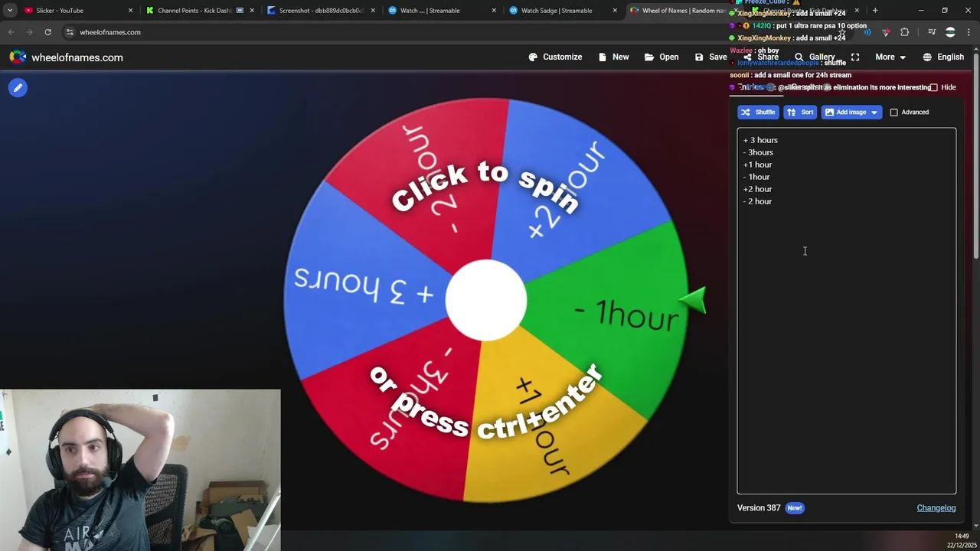Viewport: 980px width, 551px height.
Task: Click the white center of the wheel
Action: coord(486,300)
